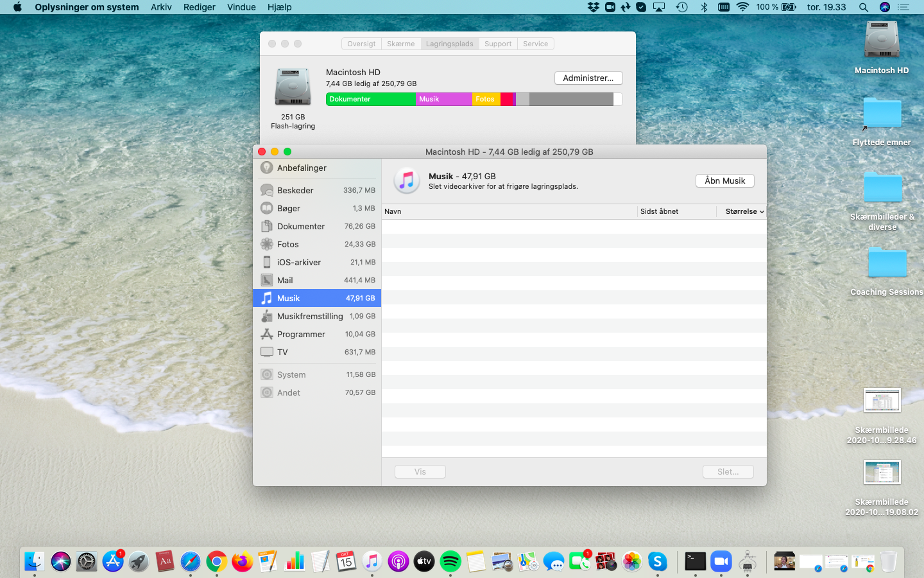Open Zoom from the Dock
Viewport: 924px width, 578px height.
[x=721, y=561]
